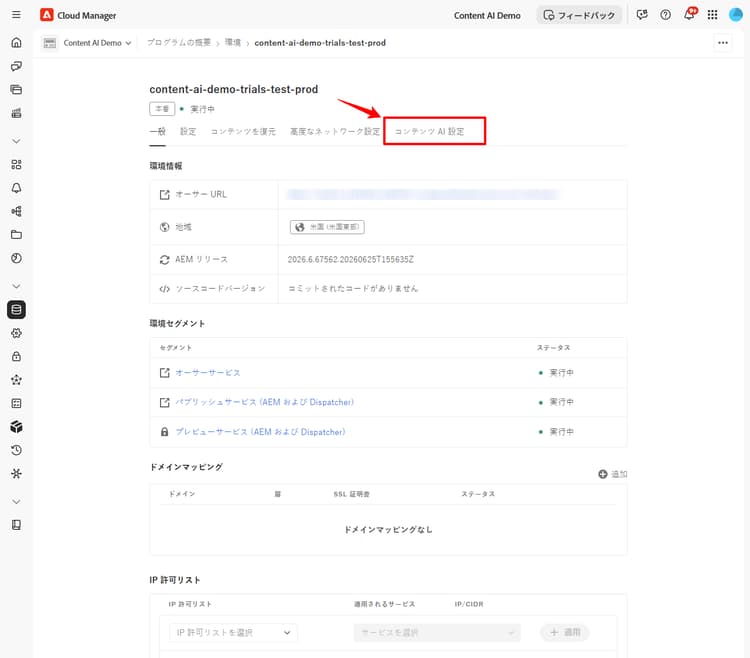Click the IP/CIDR column header
Screen dimensions: 750x658
tap(469, 604)
